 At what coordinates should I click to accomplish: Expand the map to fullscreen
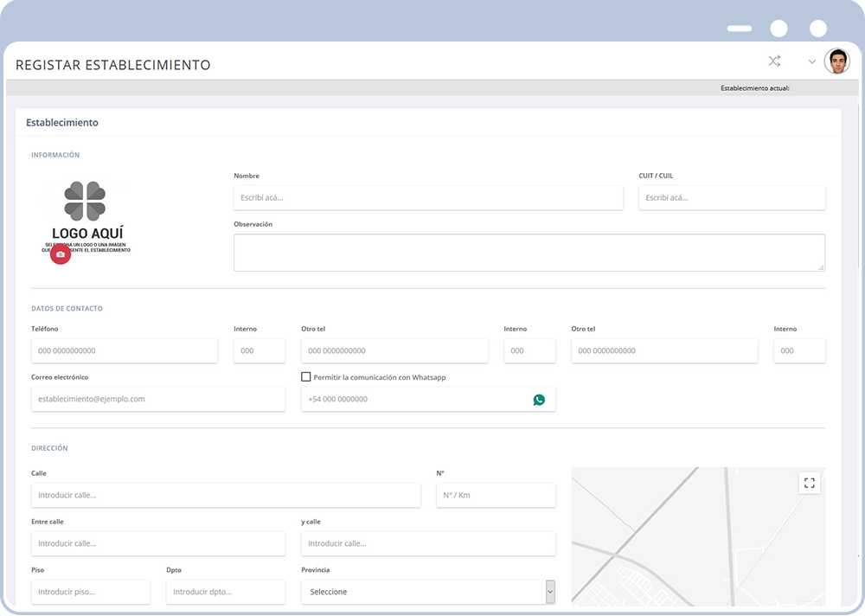(x=809, y=483)
